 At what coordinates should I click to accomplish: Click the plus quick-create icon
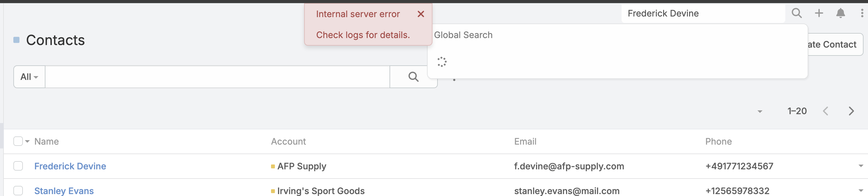point(819,13)
